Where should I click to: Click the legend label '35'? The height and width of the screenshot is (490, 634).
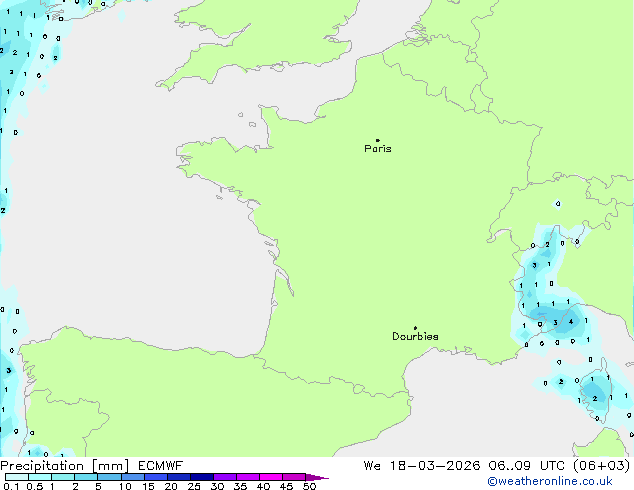pyautogui.click(x=240, y=486)
